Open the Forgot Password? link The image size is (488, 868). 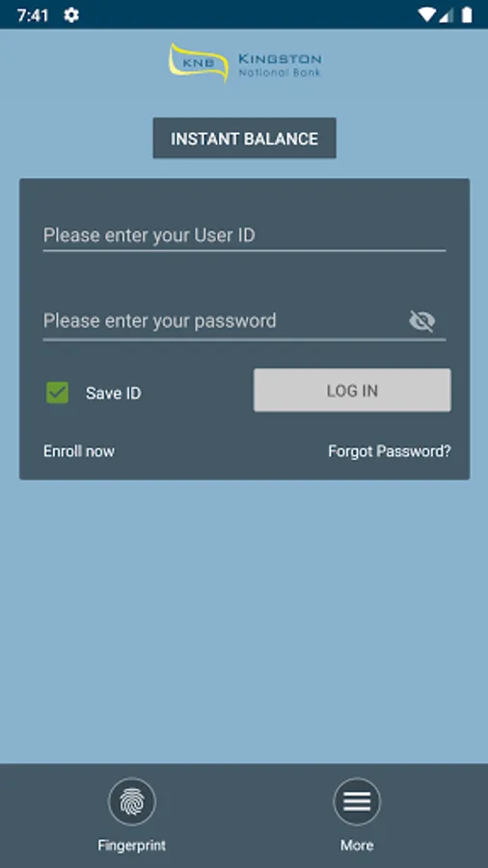point(390,451)
